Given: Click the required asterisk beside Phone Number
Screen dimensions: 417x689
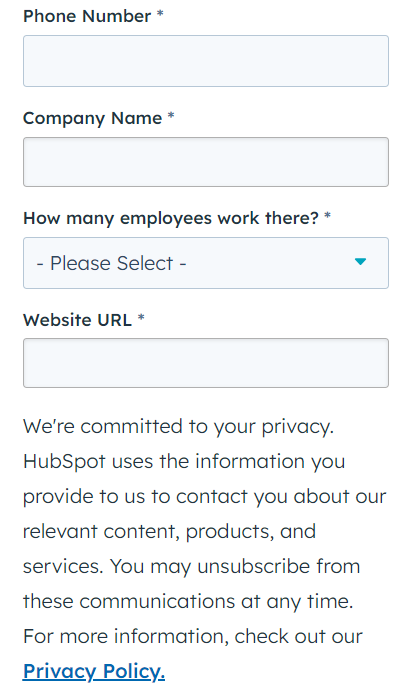Looking at the screenshot, I should 160,14.
